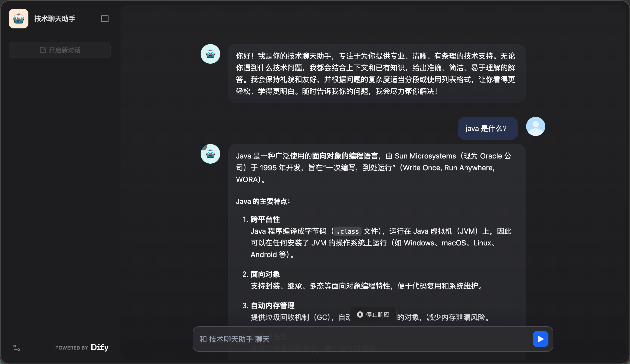Screen dimensions: 630x364
Task: Click the .class inline code snippet
Action: (348, 231)
